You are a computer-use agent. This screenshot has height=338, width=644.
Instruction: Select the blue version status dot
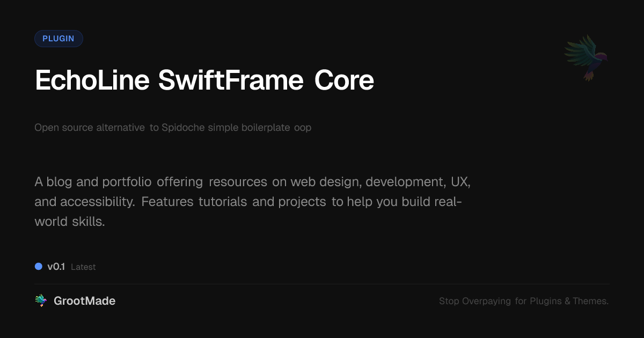pos(39,266)
